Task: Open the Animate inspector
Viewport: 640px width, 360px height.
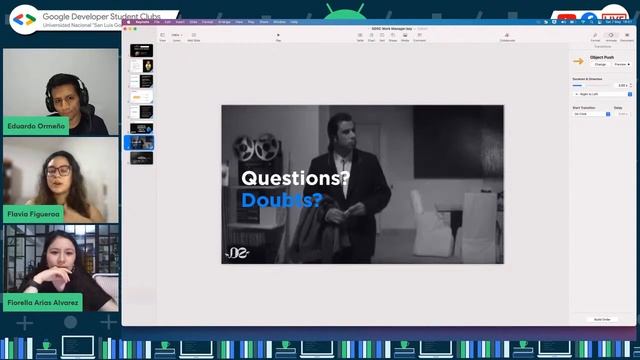Action: click(611, 37)
